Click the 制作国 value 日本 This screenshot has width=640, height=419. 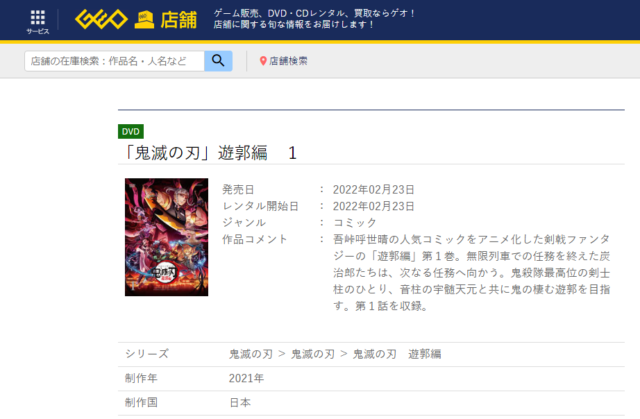pos(240,402)
